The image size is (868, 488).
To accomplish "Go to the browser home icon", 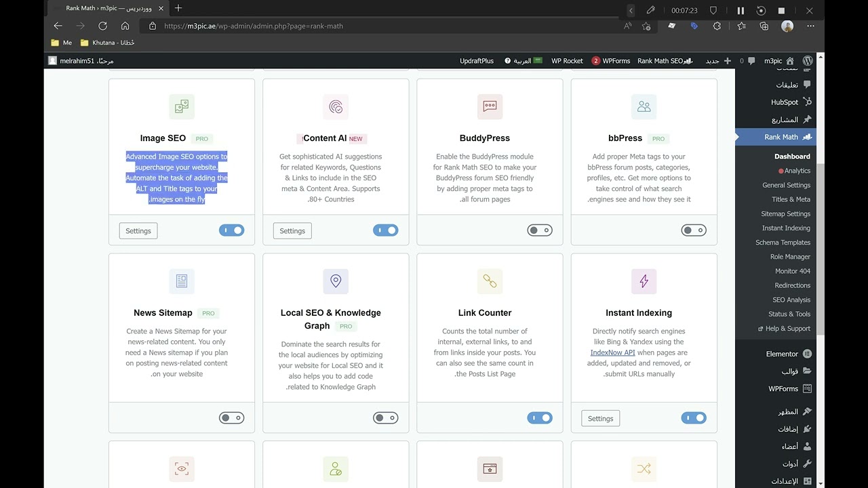I will [x=125, y=26].
